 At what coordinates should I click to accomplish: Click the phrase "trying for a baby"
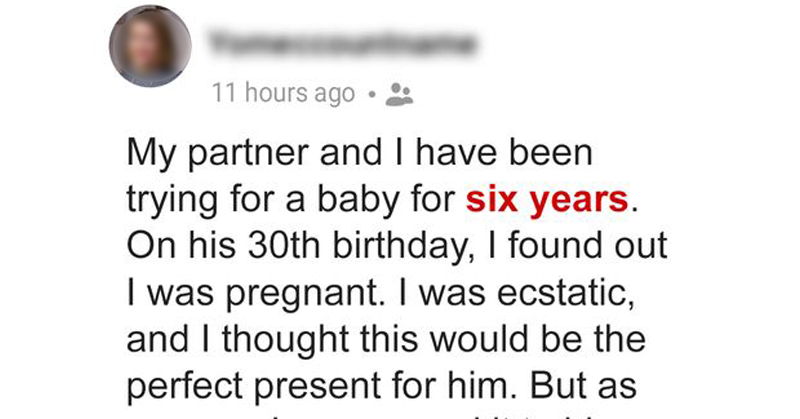[x=263, y=201]
